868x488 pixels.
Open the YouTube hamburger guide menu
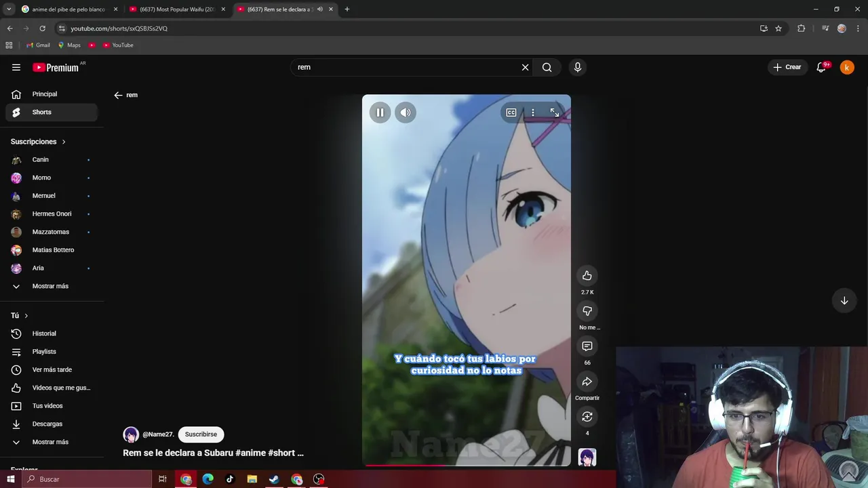[x=16, y=67]
